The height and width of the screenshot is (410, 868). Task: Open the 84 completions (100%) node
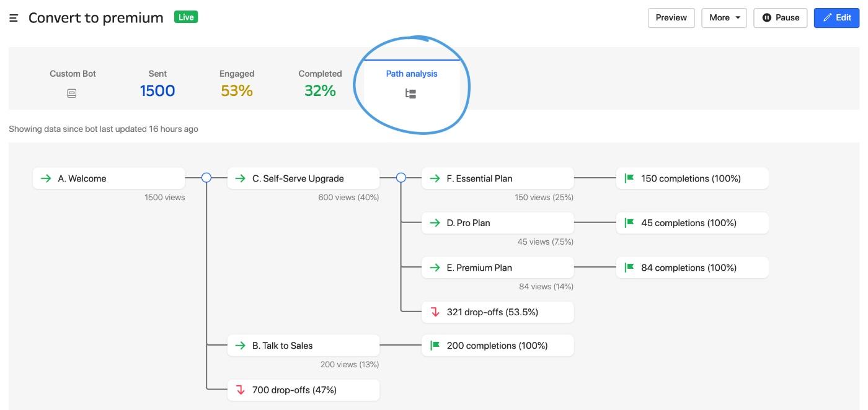(692, 268)
